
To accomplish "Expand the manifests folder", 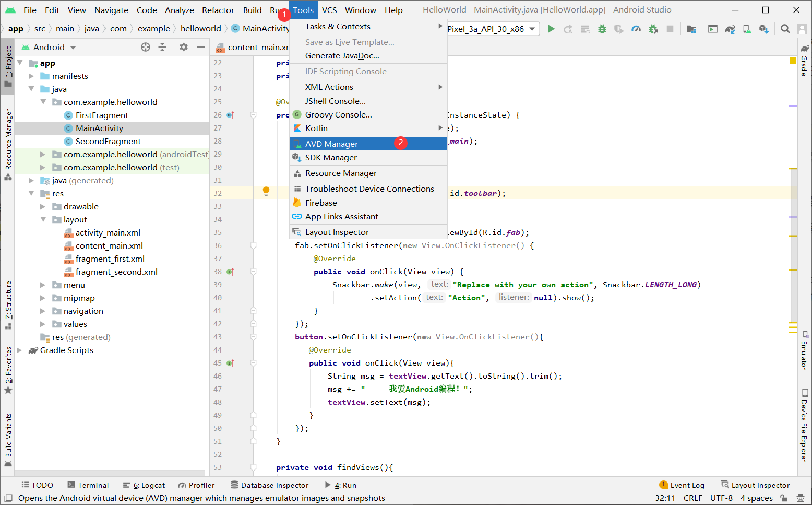I will tap(31, 76).
